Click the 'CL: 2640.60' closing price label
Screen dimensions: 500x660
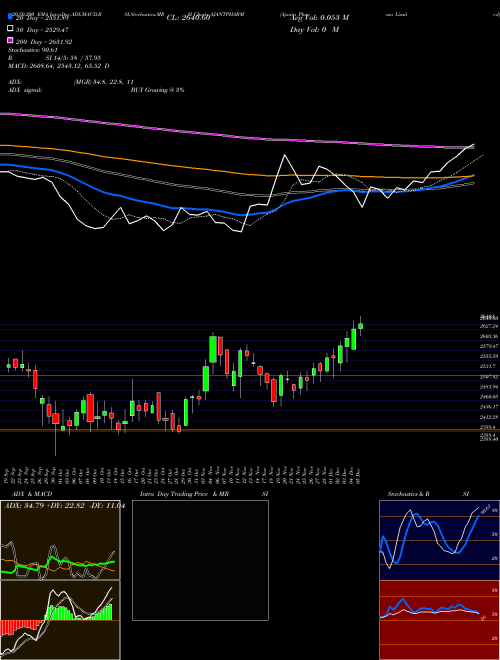pos(188,18)
